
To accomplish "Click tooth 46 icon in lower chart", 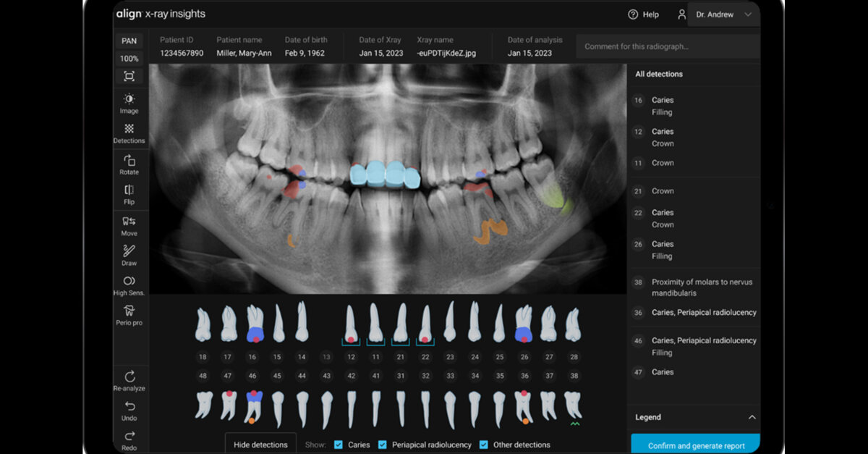I will point(254,407).
